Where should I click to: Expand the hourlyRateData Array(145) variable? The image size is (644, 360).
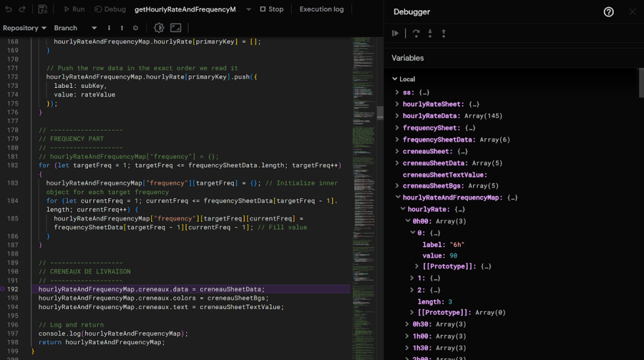pos(397,116)
